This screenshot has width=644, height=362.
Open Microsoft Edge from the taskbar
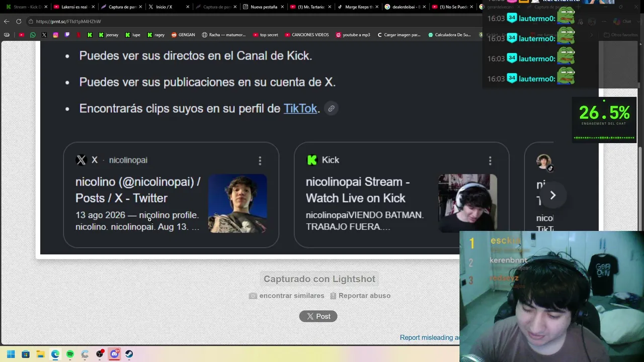55,354
